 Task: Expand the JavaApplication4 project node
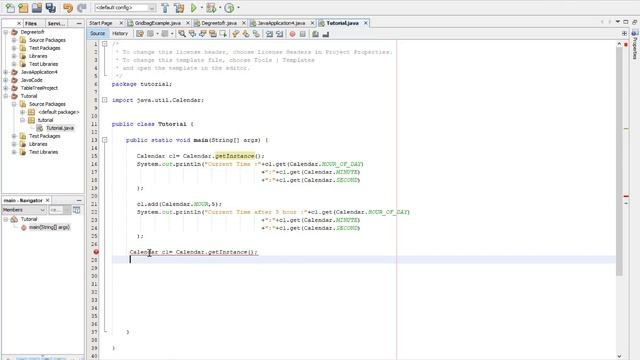pyautogui.click(x=6, y=72)
